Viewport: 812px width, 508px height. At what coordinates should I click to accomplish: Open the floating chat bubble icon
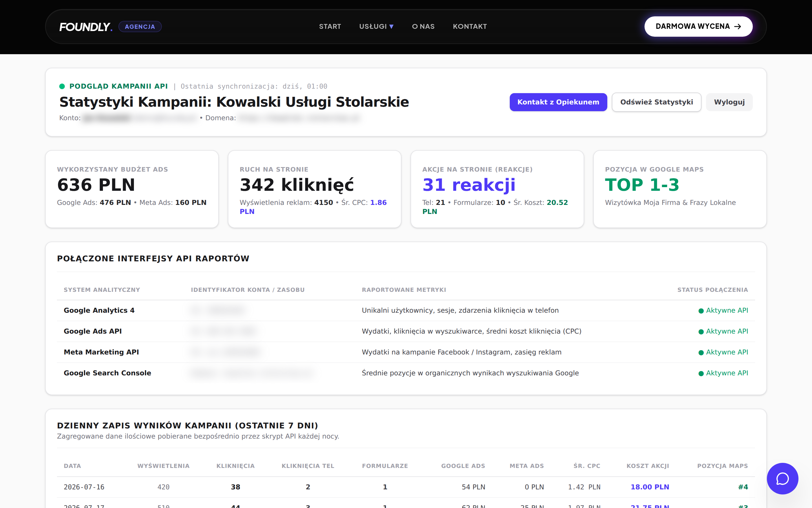coord(782,478)
